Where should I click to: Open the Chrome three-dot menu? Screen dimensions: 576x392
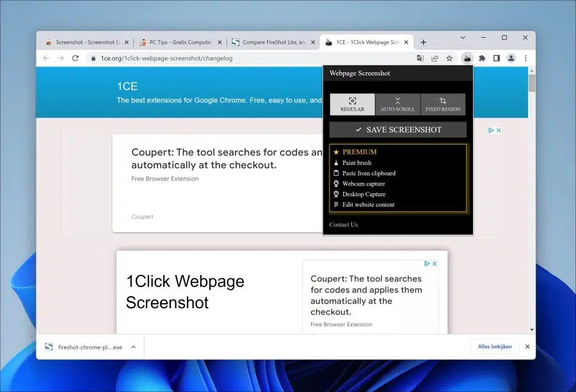pyautogui.click(x=525, y=58)
